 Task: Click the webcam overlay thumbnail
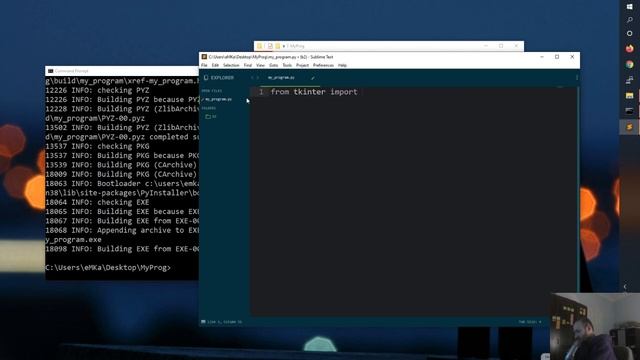pos(595,327)
